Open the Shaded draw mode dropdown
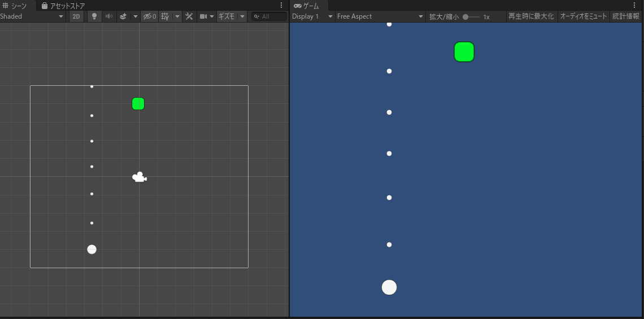The width and height of the screenshot is (644, 319). (x=32, y=16)
